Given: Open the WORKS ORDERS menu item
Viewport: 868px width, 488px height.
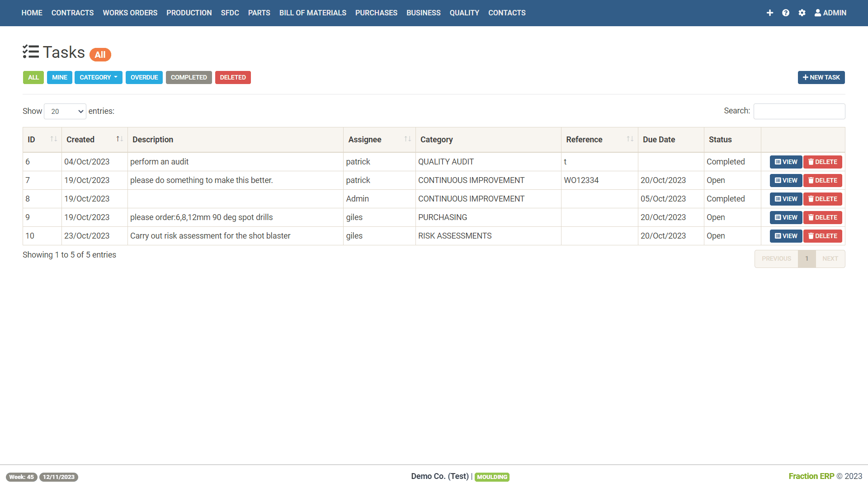Looking at the screenshot, I should 130,13.
